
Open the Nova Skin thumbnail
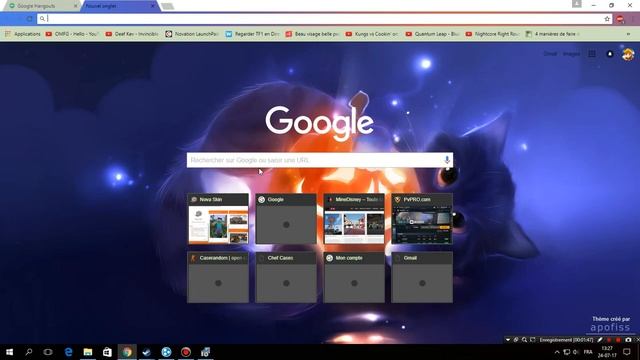[218, 219]
